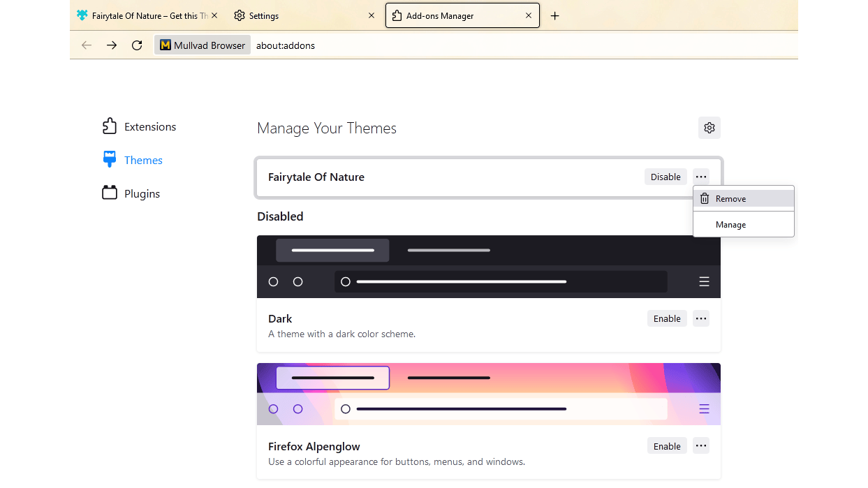Viewport: 868px width, 488px height.
Task: Click the trash icon next to Remove
Action: (x=705, y=199)
